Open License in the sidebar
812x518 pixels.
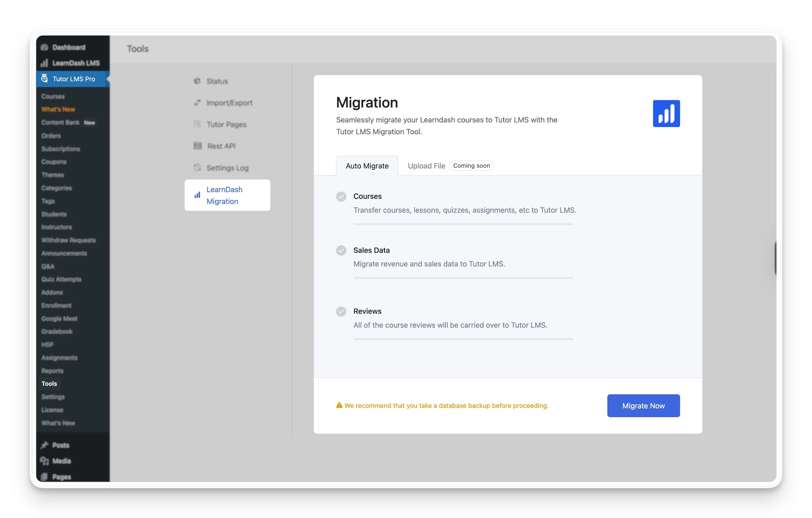coord(52,410)
